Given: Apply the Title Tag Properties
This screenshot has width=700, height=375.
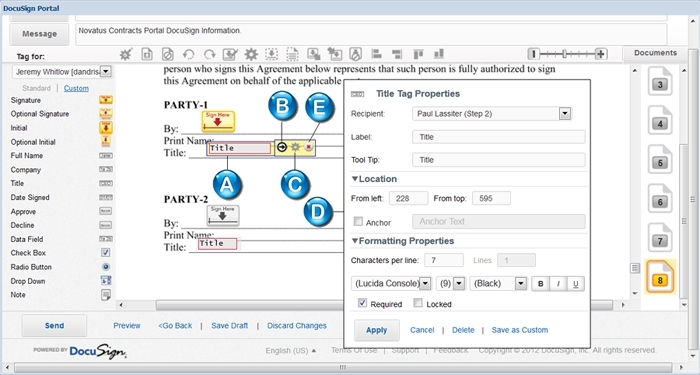Looking at the screenshot, I should tap(376, 330).
